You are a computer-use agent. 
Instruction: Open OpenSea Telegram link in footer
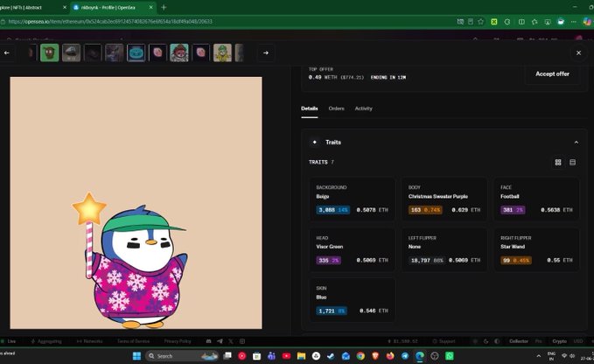(220, 341)
